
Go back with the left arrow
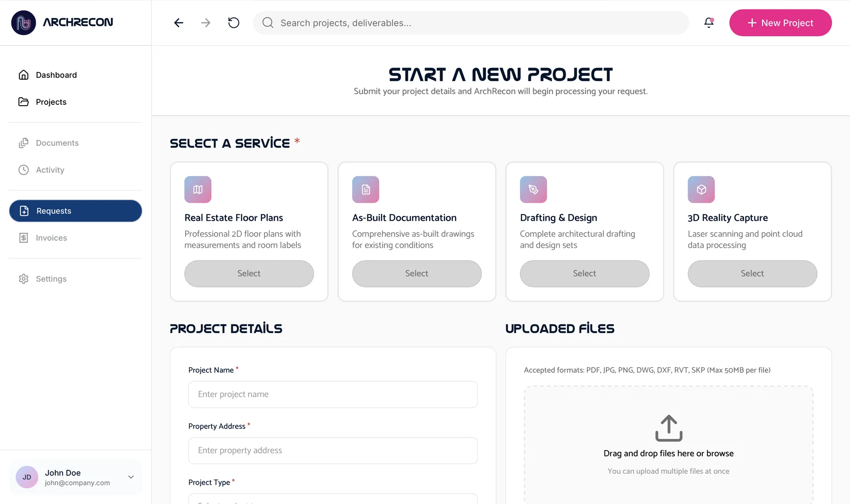tap(178, 23)
